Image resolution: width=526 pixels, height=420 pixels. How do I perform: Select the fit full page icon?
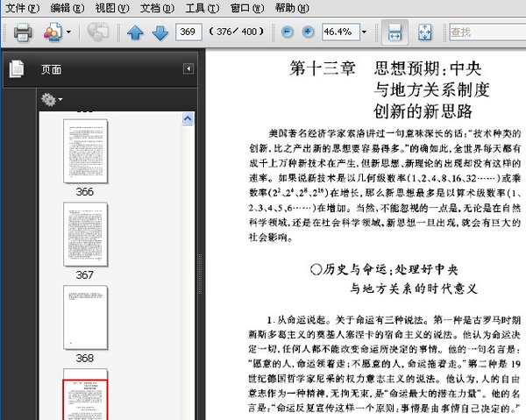(x=424, y=32)
